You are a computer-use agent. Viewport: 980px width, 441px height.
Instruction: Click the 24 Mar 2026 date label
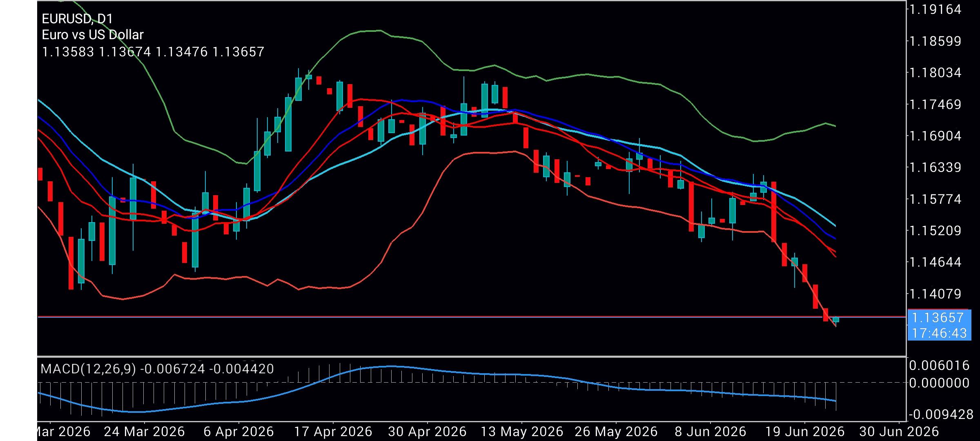pos(144,432)
